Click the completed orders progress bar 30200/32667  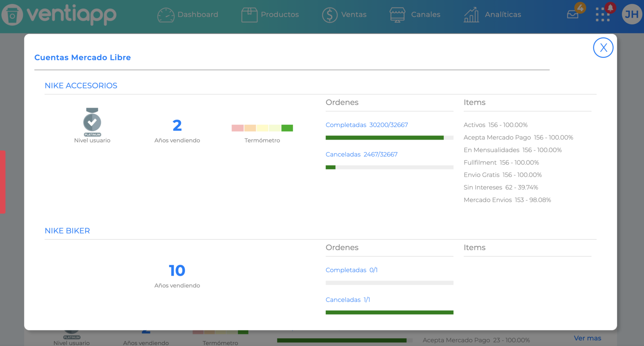389,138
